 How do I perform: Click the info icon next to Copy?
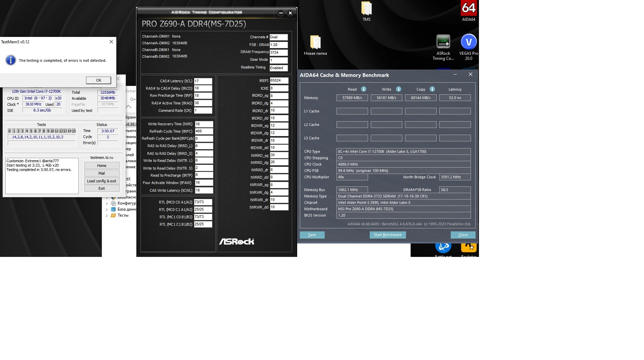(x=432, y=89)
